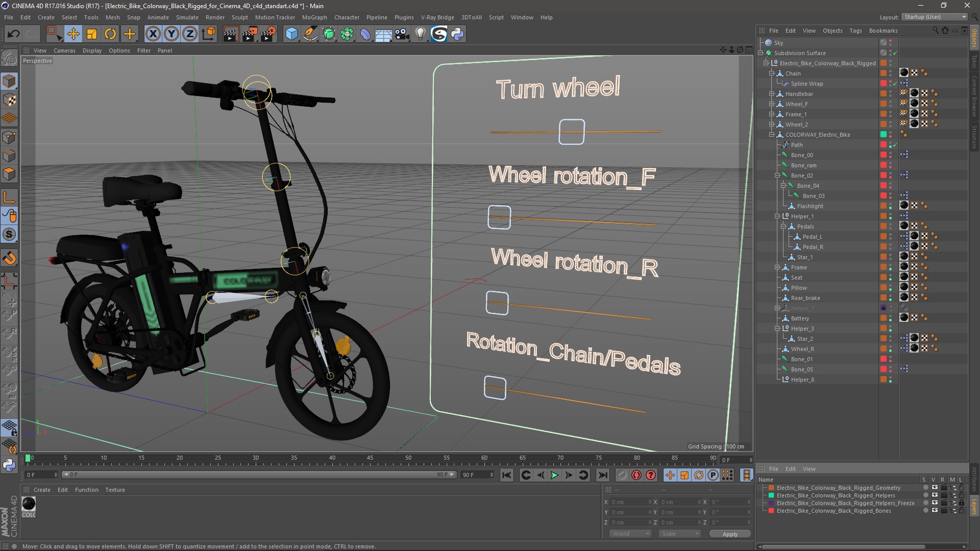980x551 pixels.
Task: Expand the Wheel_2 object node
Action: pyautogui.click(x=772, y=124)
